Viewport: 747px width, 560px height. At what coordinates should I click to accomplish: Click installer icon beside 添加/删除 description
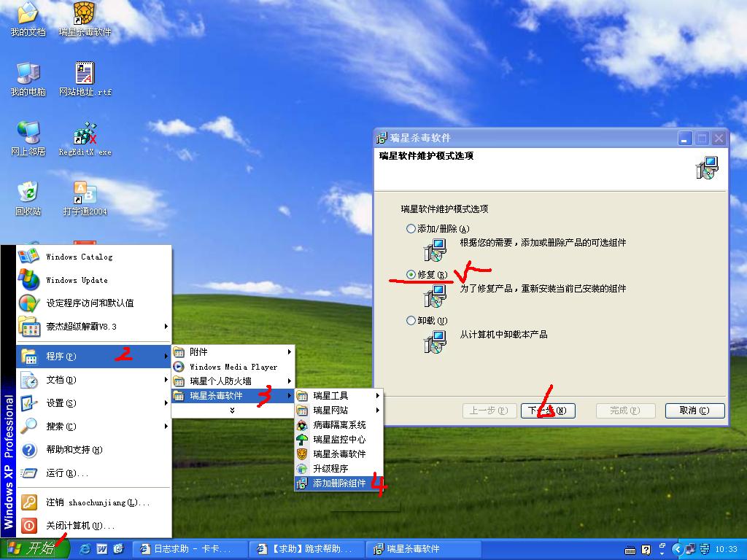coord(435,249)
